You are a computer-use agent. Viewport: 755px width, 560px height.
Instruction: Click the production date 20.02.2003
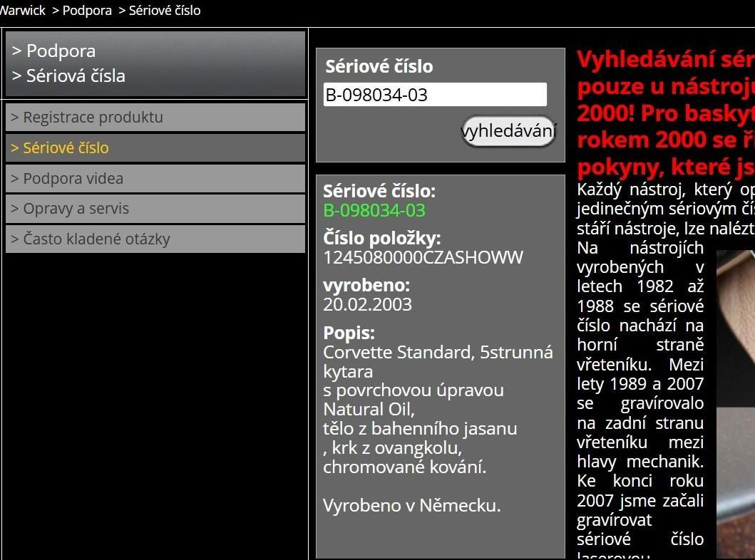click(x=367, y=305)
